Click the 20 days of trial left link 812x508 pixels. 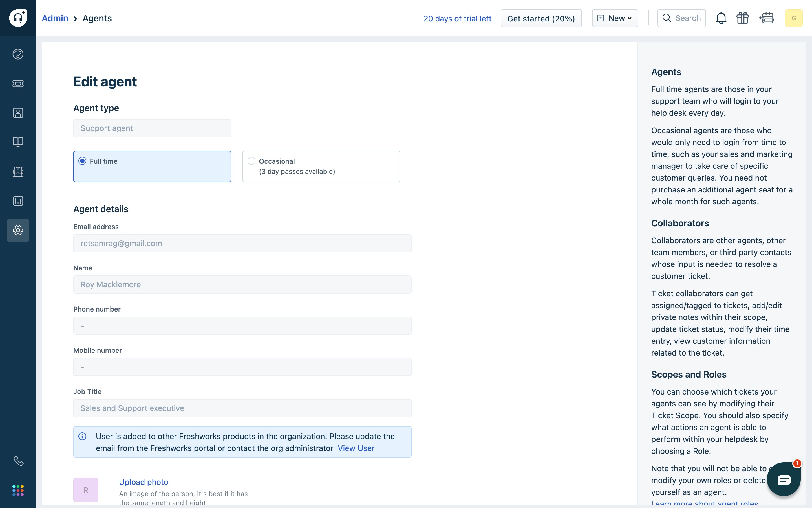pyautogui.click(x=457, y=18)
